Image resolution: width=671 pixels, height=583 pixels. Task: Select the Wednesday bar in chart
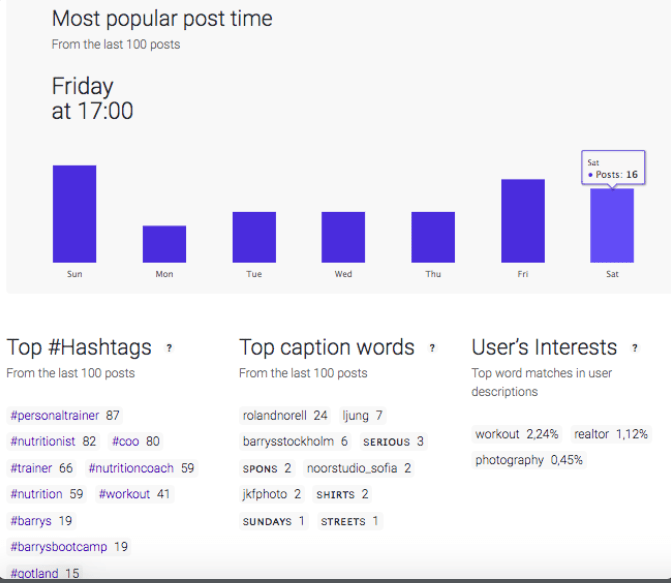pyautogui.click(x=343, y=237)
